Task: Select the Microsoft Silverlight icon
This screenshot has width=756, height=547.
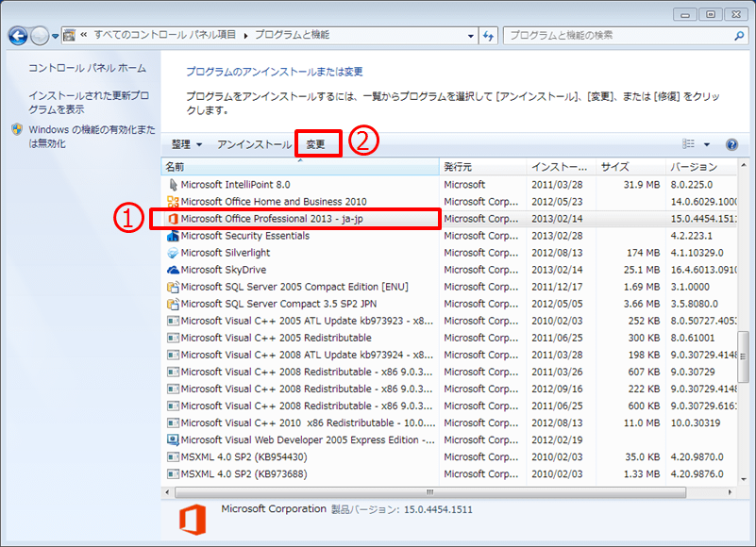Action: 173,253
